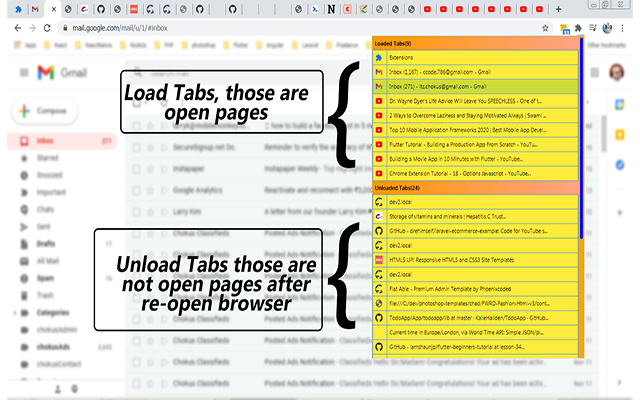The height and width of the screenshot is (400, 640).
Task: Select 'HTML5 UP! Responsive HTML5' unloaded row
Action: [476, 260]
